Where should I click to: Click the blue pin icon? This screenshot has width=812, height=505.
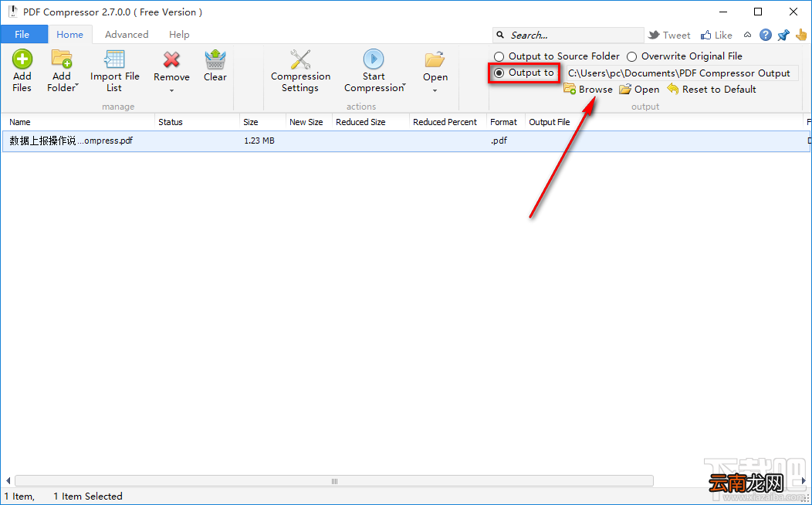pos(783,35)
